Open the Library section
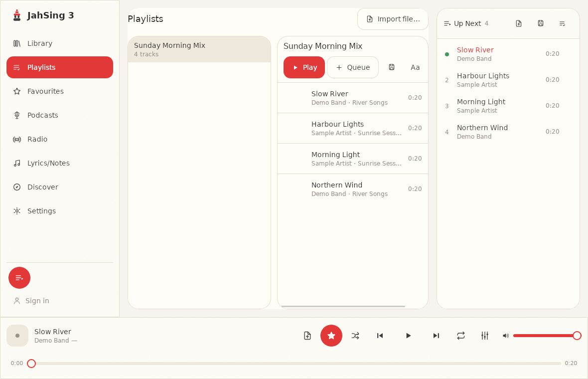This screenshot has height=379, width=588. point(60,43)
